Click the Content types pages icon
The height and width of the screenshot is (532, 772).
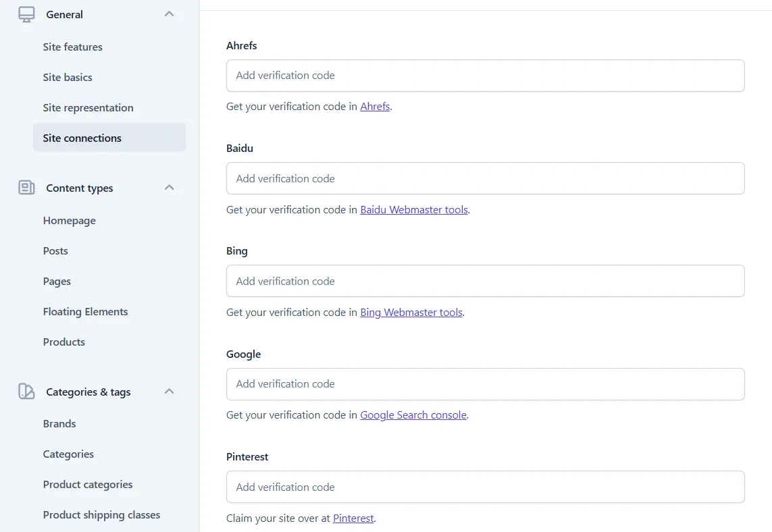pyautogui.click(x=26, y=188)
